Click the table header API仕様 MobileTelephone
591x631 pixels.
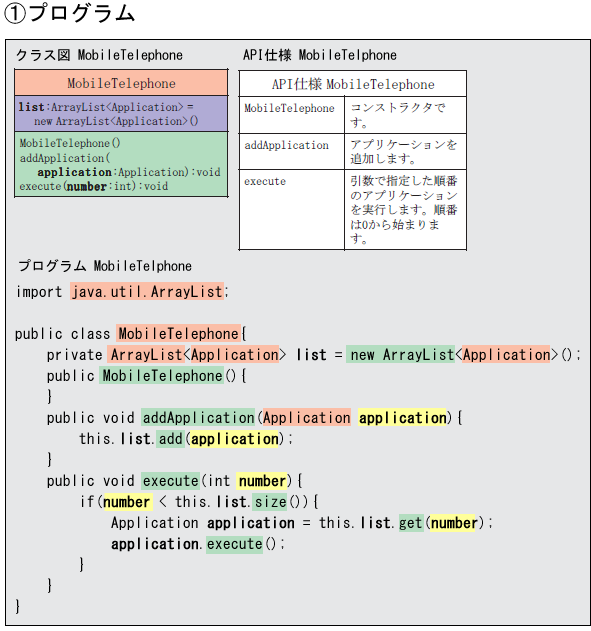353,84
